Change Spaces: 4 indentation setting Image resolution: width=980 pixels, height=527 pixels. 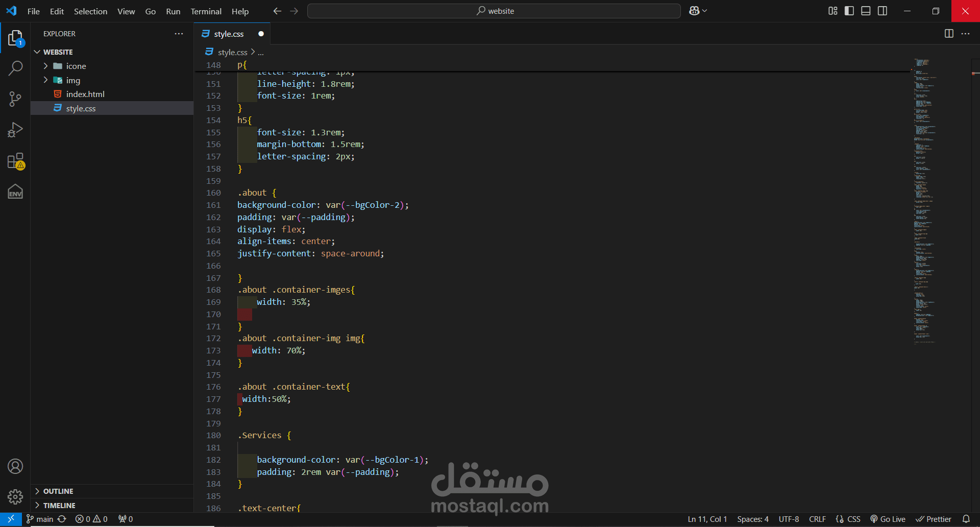point(753,519)
